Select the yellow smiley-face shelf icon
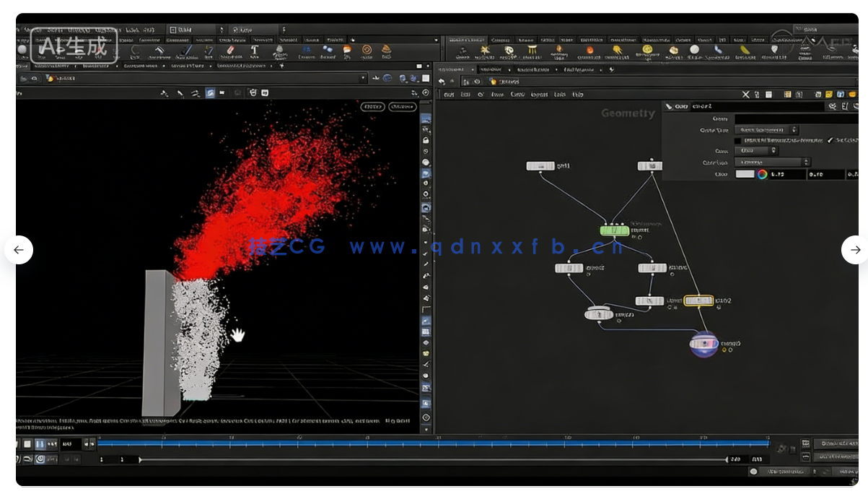 click(x=647, y=49)
